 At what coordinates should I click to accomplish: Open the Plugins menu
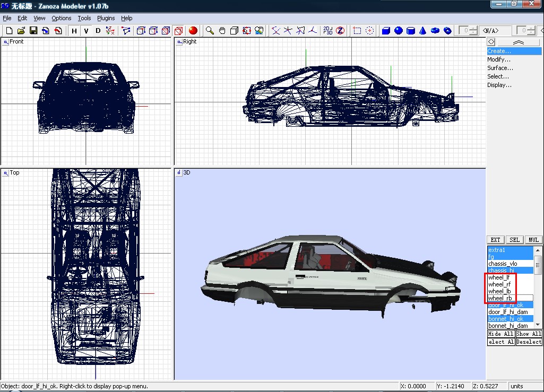[106, 18]
